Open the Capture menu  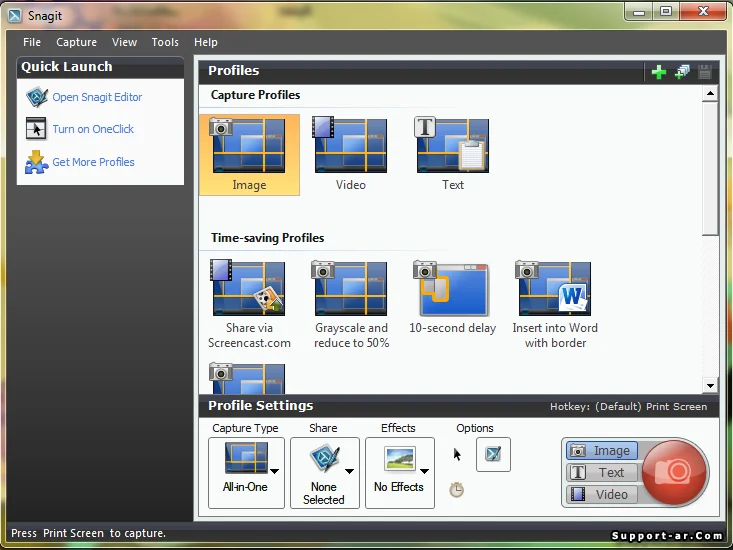pyautogui.click(x=76, y=42)
